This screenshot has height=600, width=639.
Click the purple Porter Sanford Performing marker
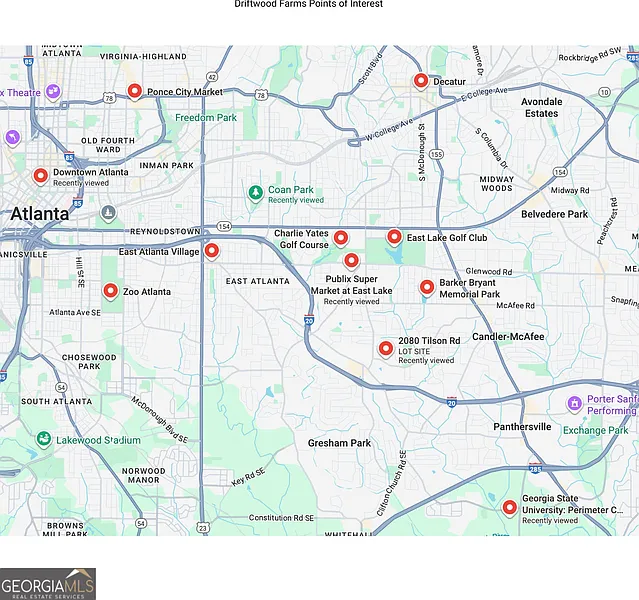click(574, 404)
